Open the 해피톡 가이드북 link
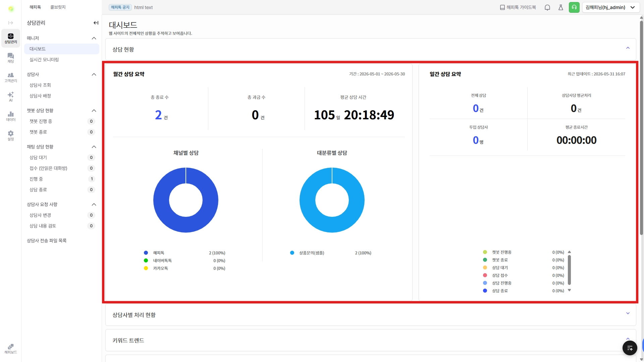This screenshot has height=362, width=644. tap(518, 7)
